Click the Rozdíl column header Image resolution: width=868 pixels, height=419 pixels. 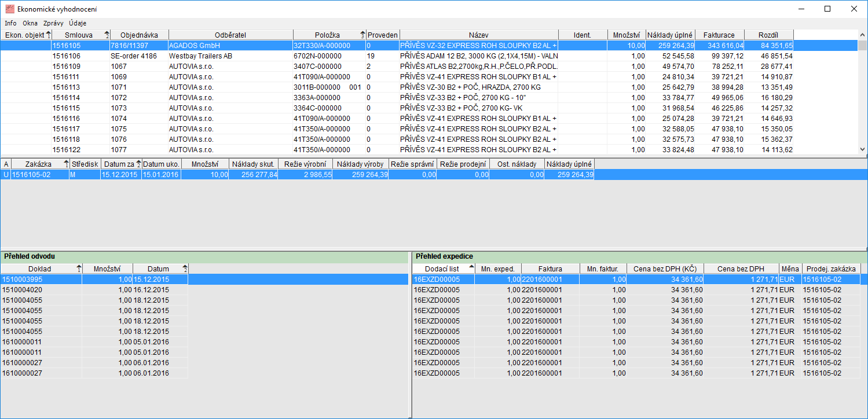coord(768,35)
